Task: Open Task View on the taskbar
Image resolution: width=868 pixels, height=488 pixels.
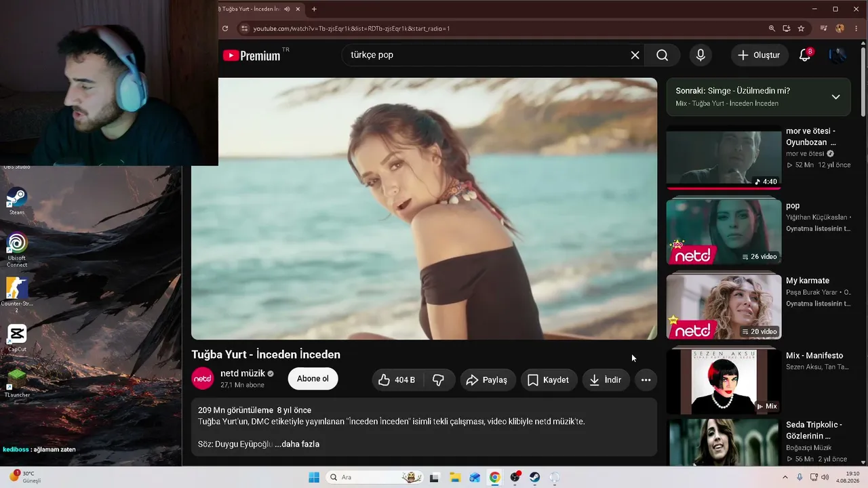Action: tap(435, 477)
